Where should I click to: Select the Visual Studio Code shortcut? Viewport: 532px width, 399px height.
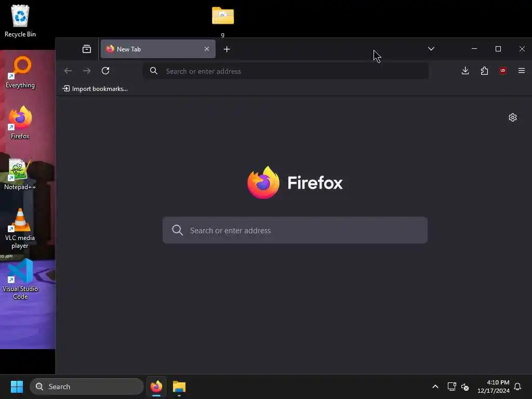tap(20, 279)
